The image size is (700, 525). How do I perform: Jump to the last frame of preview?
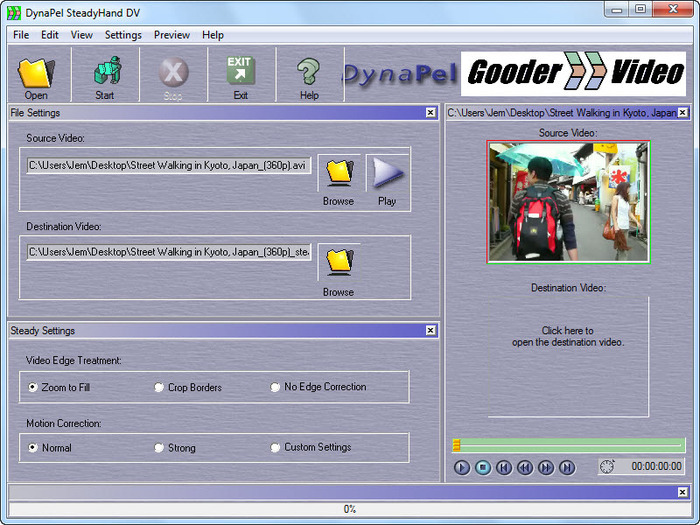click(567, 467)
